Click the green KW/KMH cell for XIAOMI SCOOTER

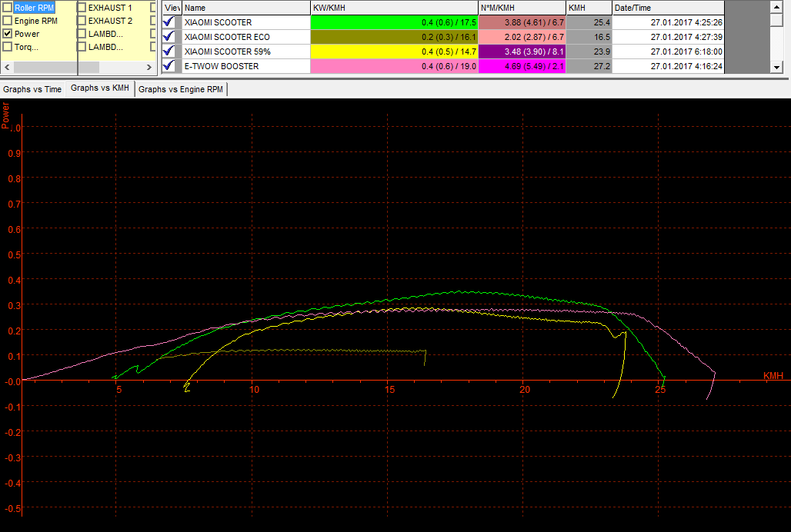tap(395, 22)
